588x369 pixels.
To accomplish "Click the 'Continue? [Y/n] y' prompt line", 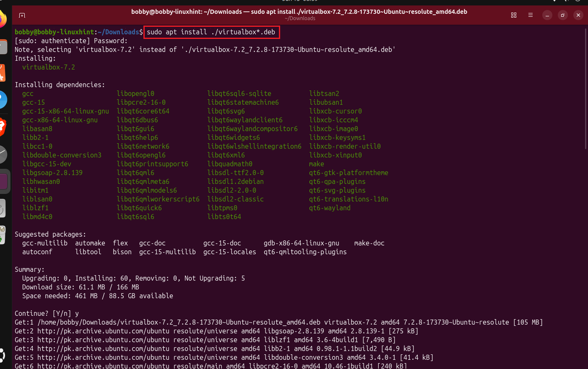I will tap(47, 313).
